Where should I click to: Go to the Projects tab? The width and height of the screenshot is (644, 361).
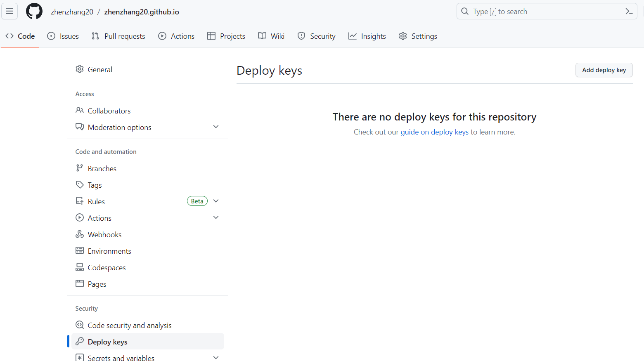[x=226, y=36]
